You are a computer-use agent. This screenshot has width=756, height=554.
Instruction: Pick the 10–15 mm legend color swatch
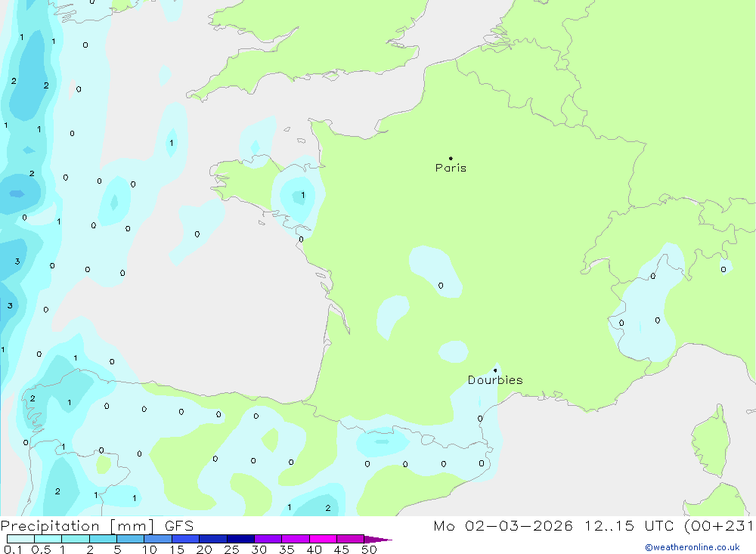point(158,539)
